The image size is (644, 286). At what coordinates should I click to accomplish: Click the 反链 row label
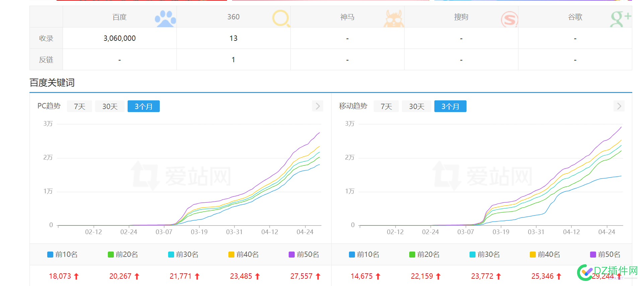tap(46, 60)
